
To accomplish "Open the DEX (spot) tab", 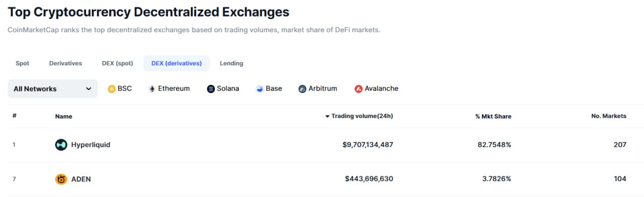I will (x=117, y=63).
